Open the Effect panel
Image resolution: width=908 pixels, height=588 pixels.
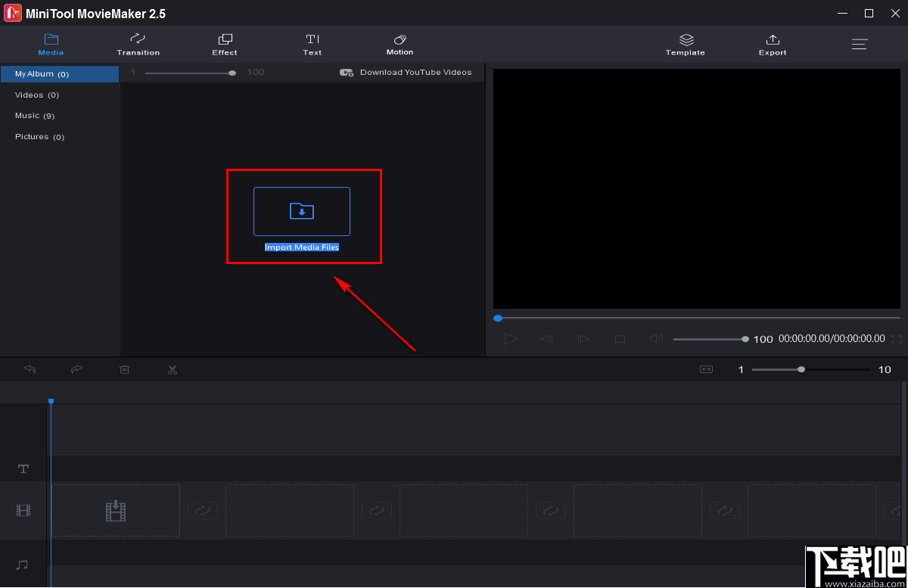(x=224, y=44)
